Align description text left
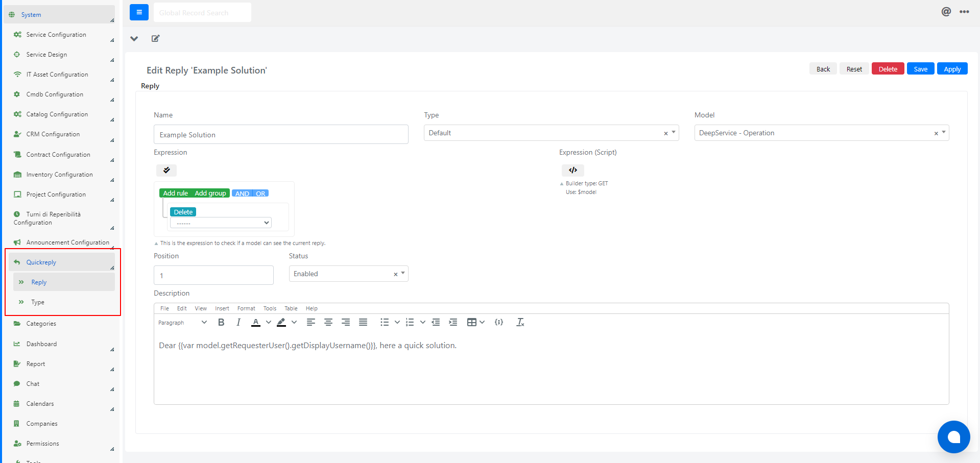Screen dimensions: 980x463 click(311, 322)
